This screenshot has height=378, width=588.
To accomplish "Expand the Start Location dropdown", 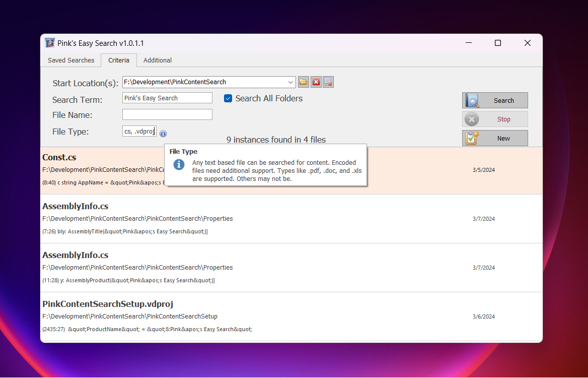I will (x=291, y=82).
